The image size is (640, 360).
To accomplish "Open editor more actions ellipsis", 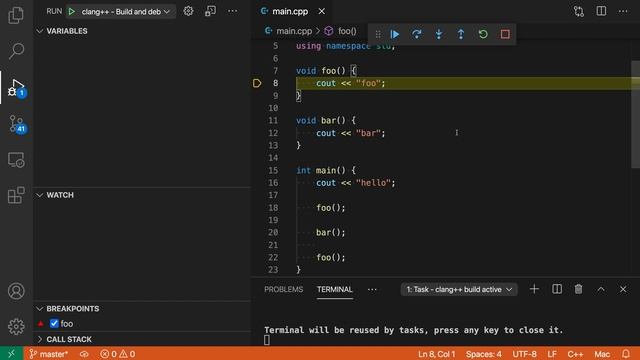I will [623, 11].
